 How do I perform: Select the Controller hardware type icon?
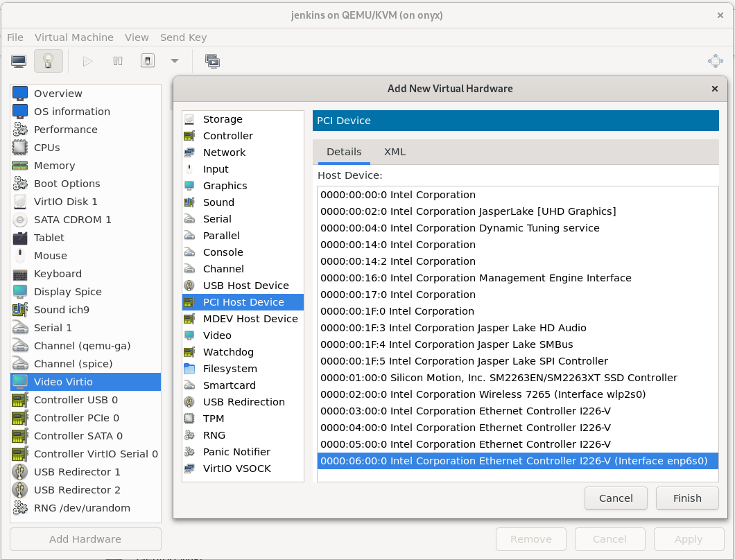(x=189, y=136)
